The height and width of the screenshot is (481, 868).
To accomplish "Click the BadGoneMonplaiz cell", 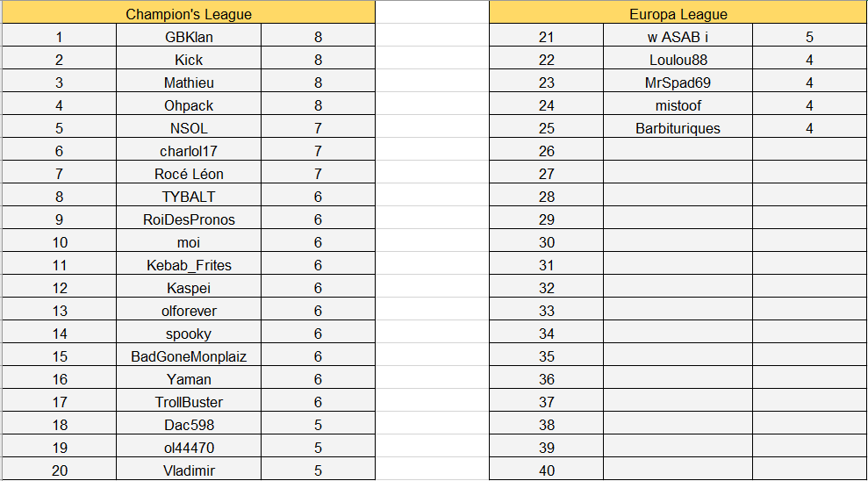I will coord(189,356).
